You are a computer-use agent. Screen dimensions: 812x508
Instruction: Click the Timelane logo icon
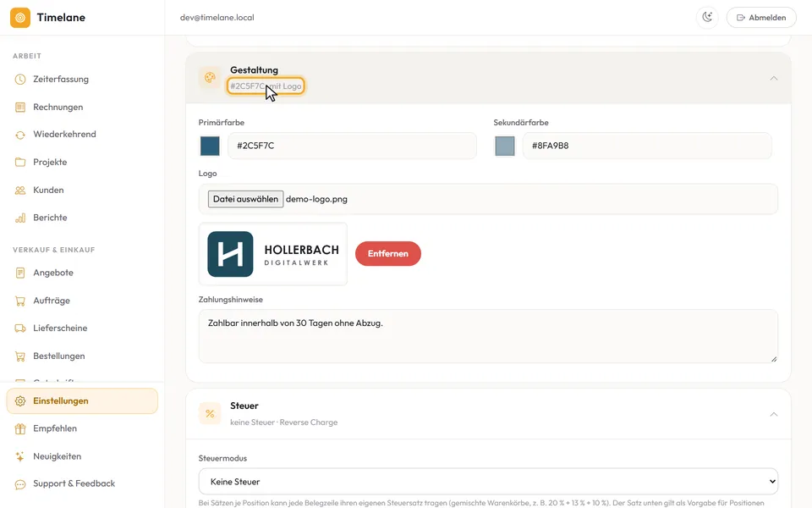point(20,18)
